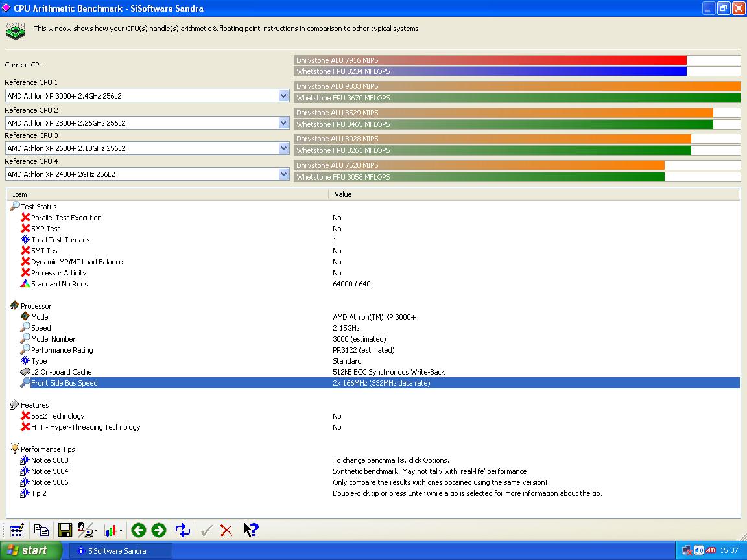Click the value 512kB ECC Synchronous Write-Back
The height and width of the screenshot is (560, 747).
(x=389, y=372)
